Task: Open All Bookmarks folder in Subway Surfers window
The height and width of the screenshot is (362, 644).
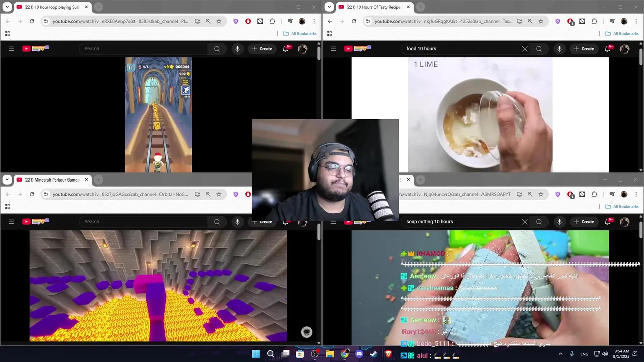Action: pyautogui.click(x=300, y=34)
